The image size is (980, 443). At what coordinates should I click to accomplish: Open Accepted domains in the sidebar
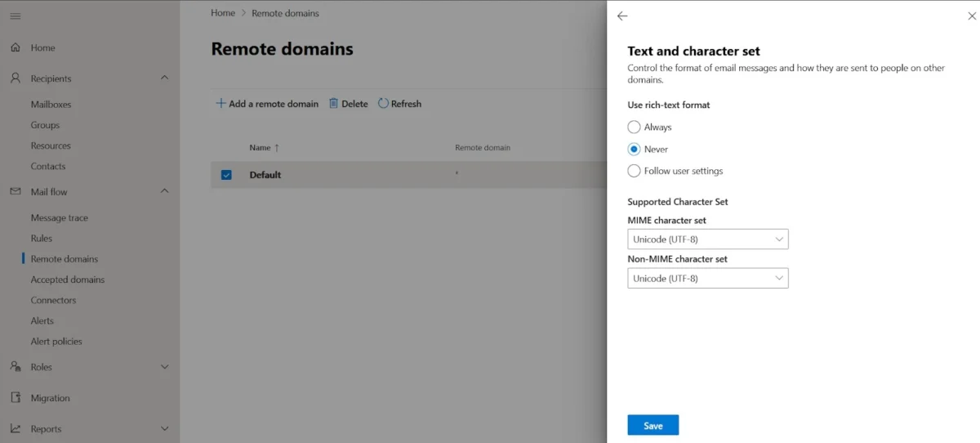click(67, 280)
